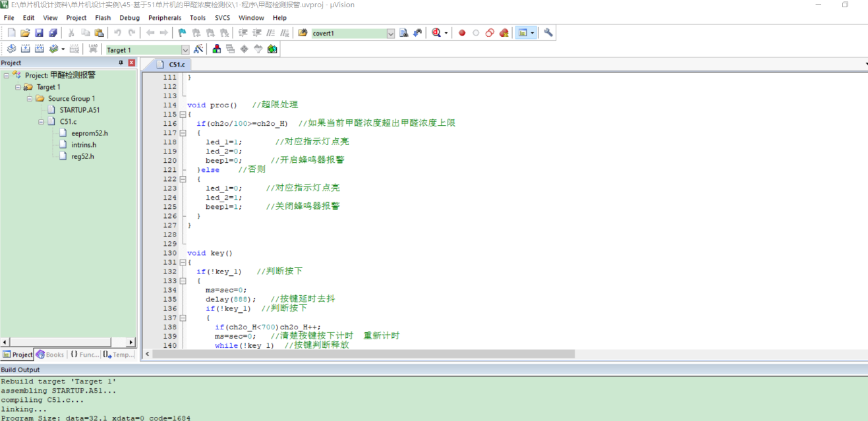Open the Target 1 dropdown
The image size is (868, 421).
(185, 50)
